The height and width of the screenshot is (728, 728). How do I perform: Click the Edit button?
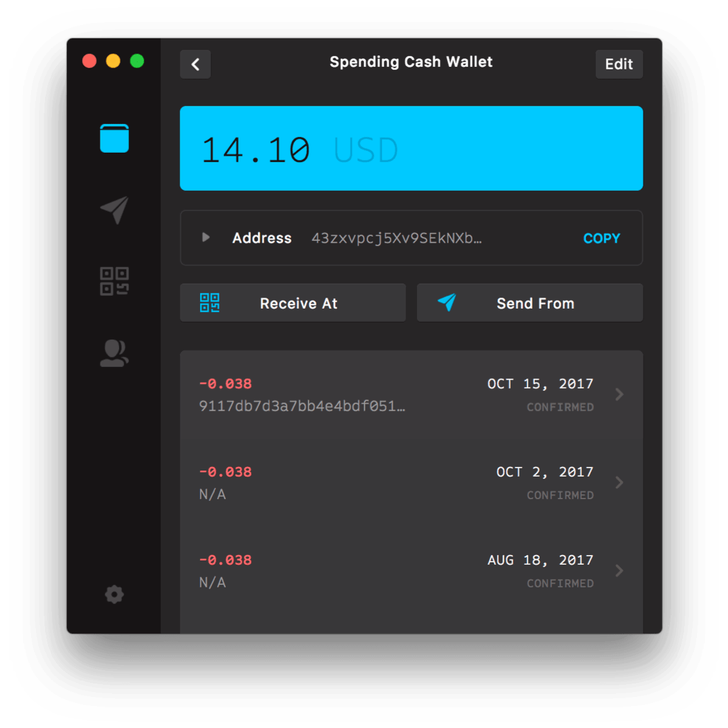point(619,64)
